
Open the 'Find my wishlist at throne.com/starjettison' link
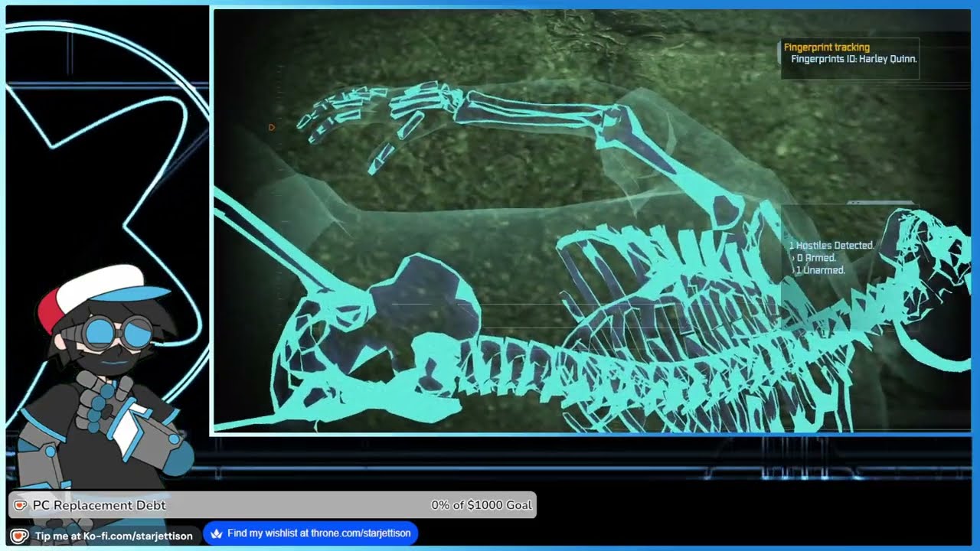pyautogui.click(x=311, y=533)
